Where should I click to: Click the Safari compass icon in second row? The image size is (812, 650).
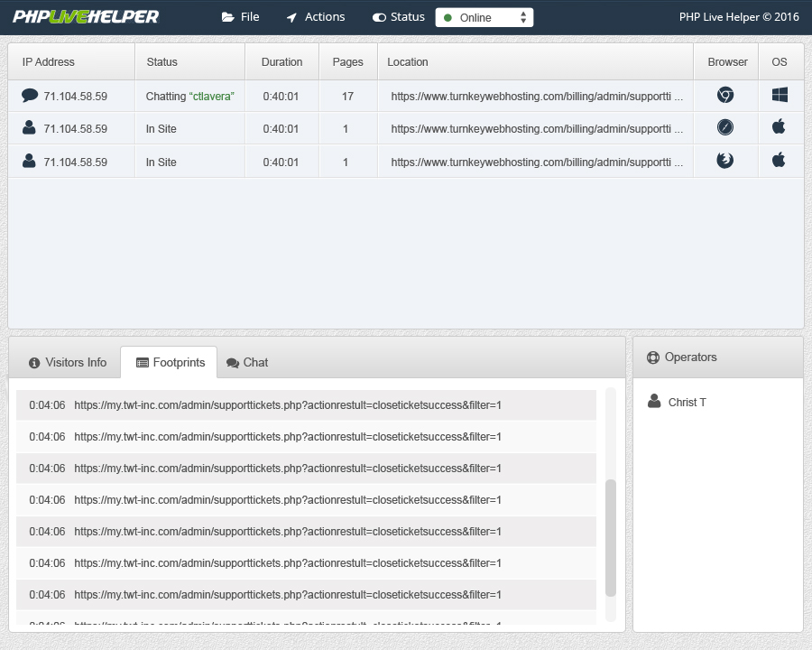(x=724, y=127)
